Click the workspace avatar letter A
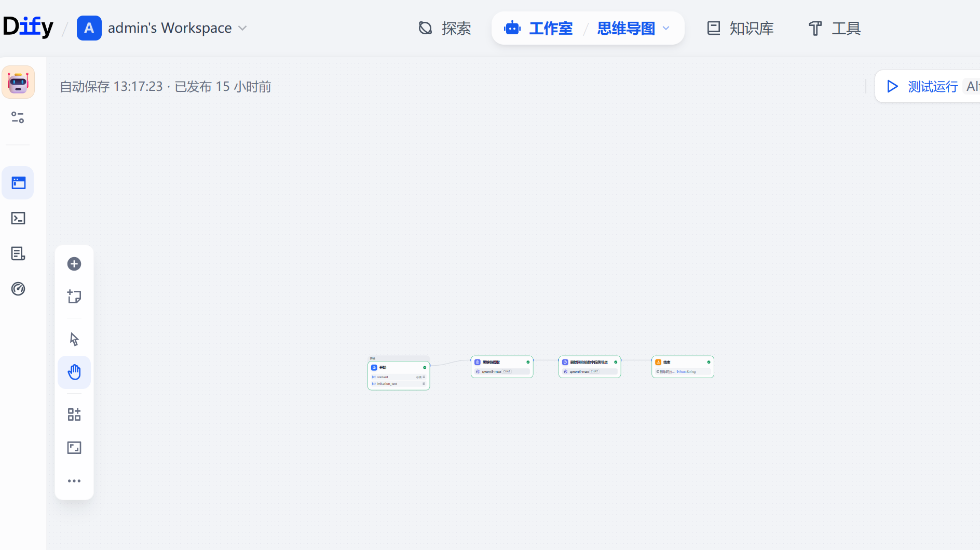 [x=89, y=28]
